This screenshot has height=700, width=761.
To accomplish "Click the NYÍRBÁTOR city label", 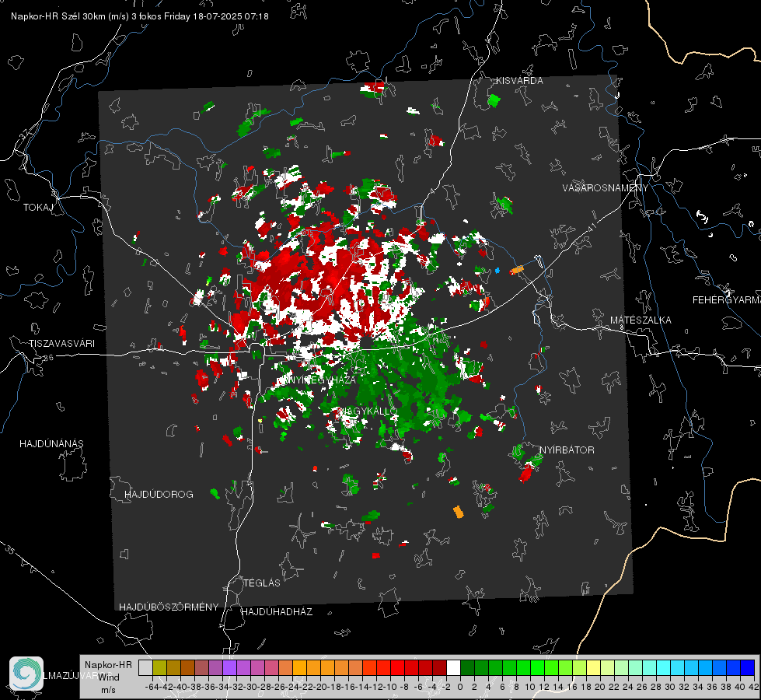I will pyautogui.click(x=567, y=450).
